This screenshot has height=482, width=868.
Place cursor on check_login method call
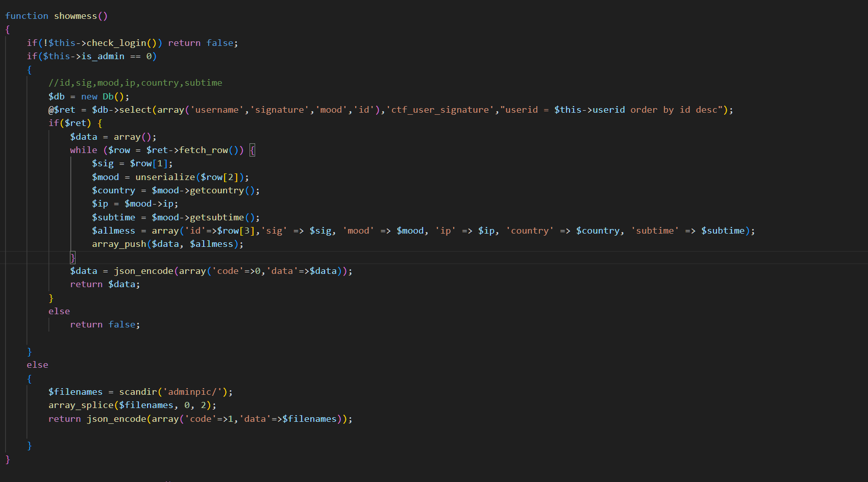click(x=116, y=43)
